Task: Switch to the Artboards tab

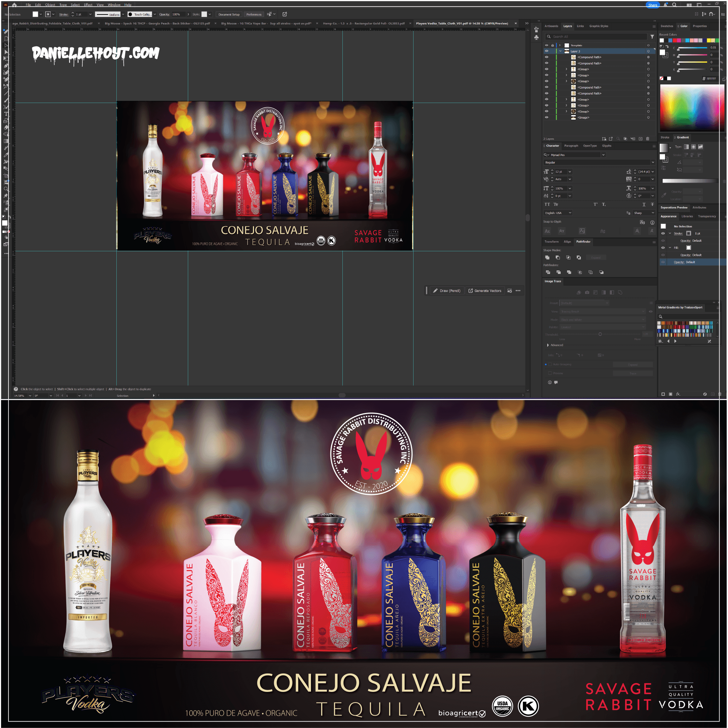Action: point(551,26)
